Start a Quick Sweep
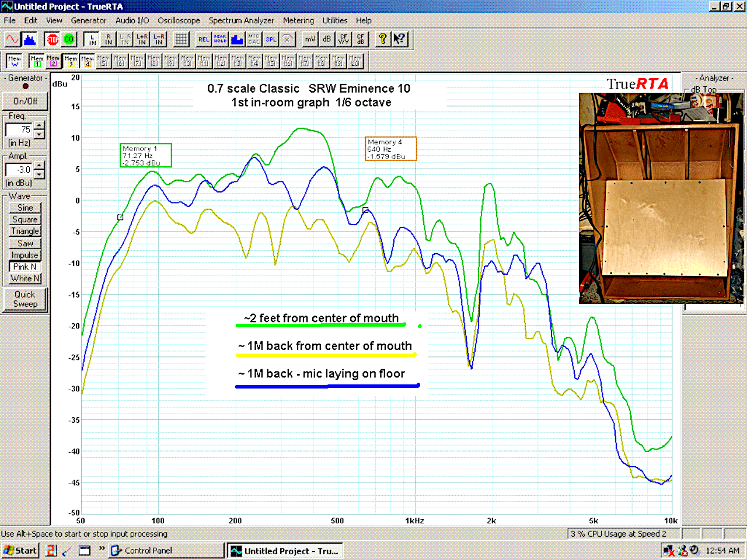Screen dimensions: 747x560 (25, 299)
